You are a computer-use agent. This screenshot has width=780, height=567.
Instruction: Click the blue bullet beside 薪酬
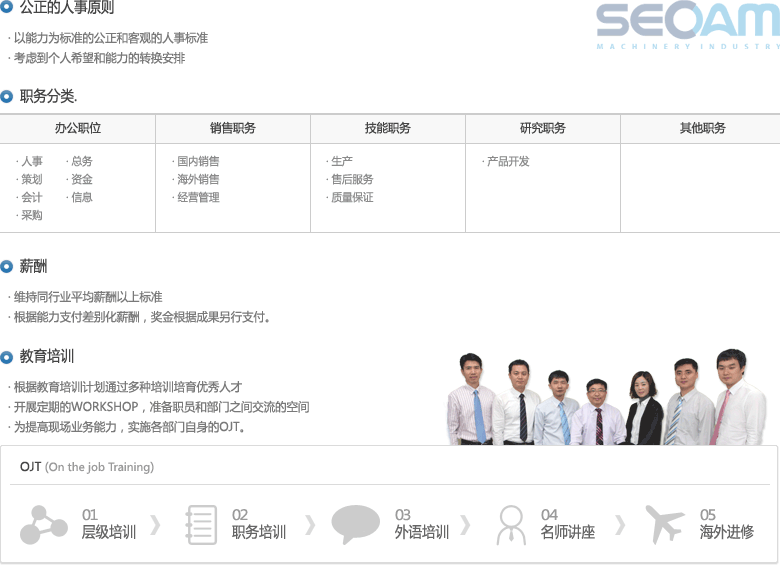pyautogui.click(x=6, y=267)
